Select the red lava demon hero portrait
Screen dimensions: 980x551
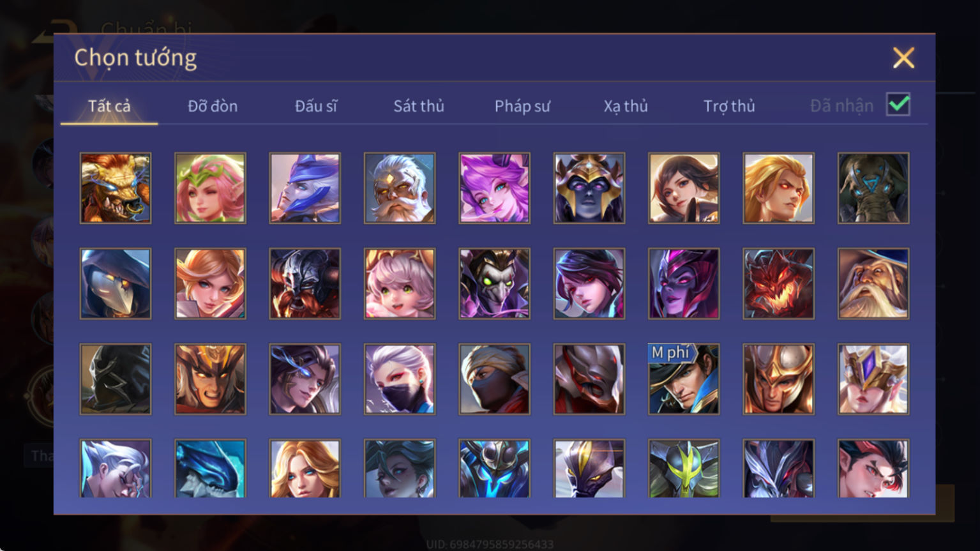pyautogui.click(x=778, y=283)
